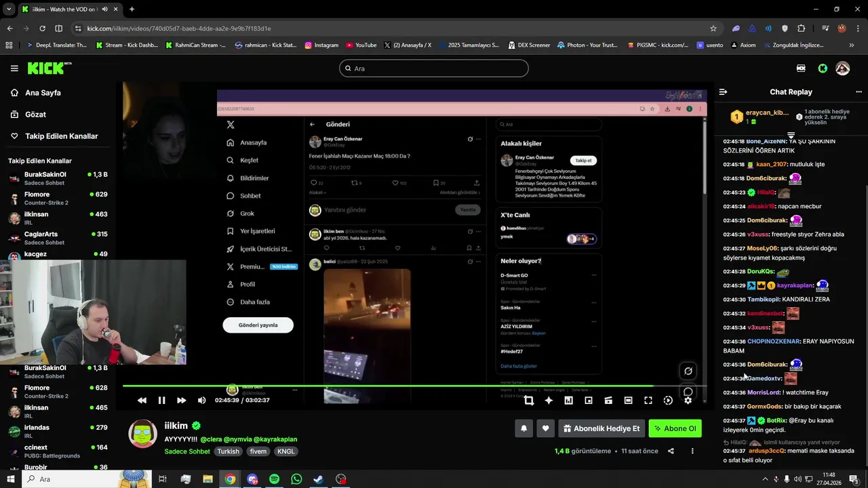Open player settings gear
The height and width of the screenshot is (488, 868).
[x=688, y=401]
